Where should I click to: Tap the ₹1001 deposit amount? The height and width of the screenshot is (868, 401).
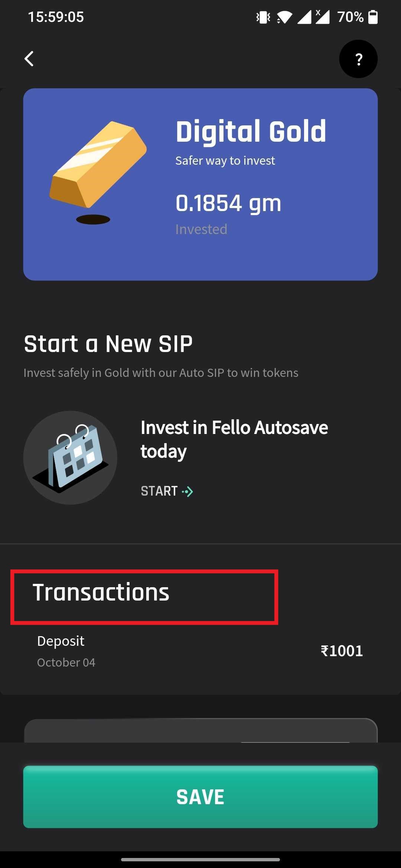coord(342,651)
